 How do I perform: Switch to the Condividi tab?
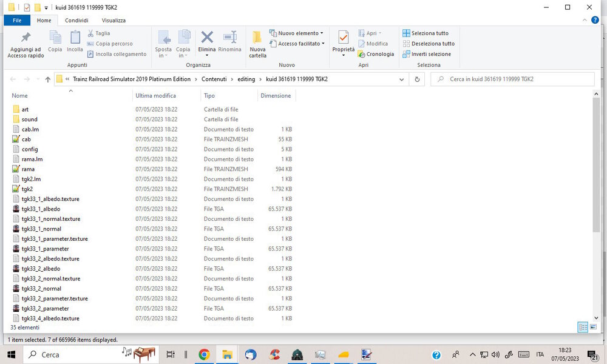point(76,21)
